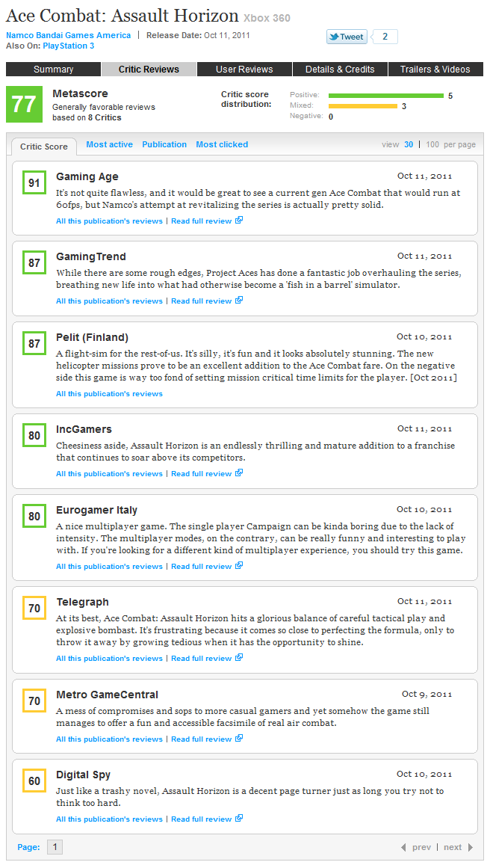The image size is (490, 868).
Task: Click the external link icon for Eurogamer Italy review
Action: (239, 566)
